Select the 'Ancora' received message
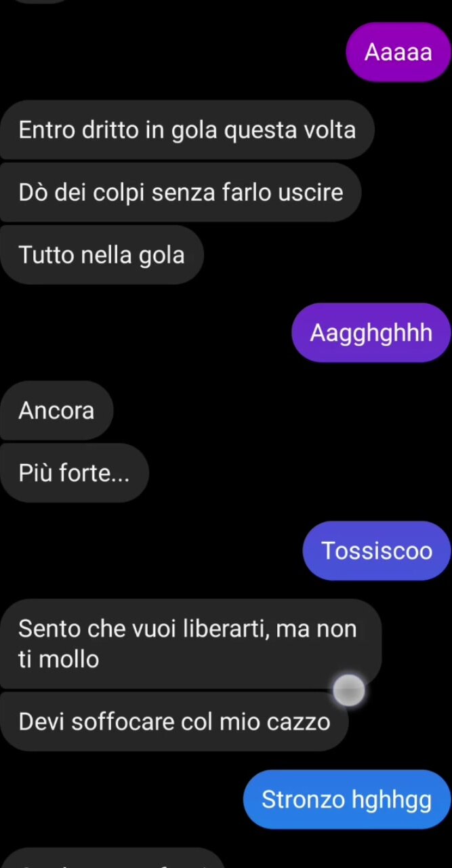Image resolution: width=452 pixels, height=868 pixels. tap(56, 410)
